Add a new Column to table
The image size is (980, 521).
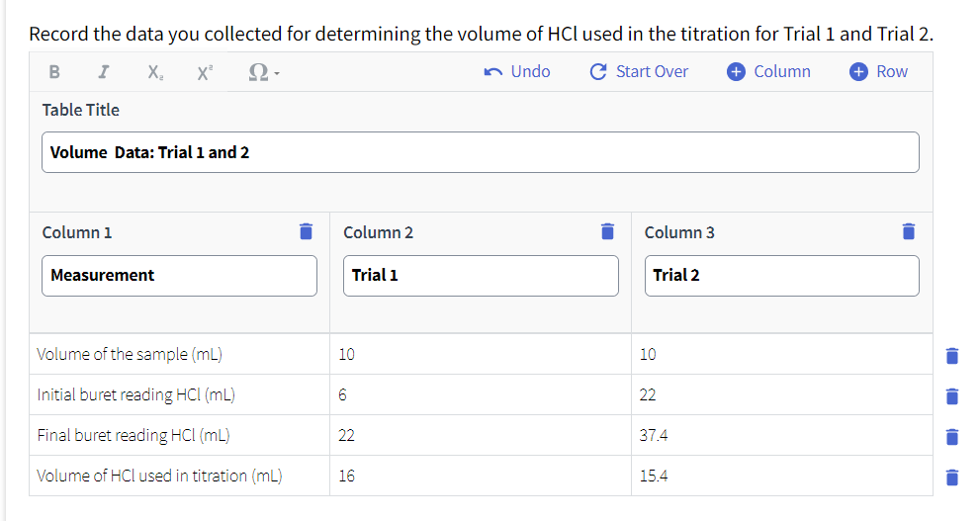(x=768, y=72)
